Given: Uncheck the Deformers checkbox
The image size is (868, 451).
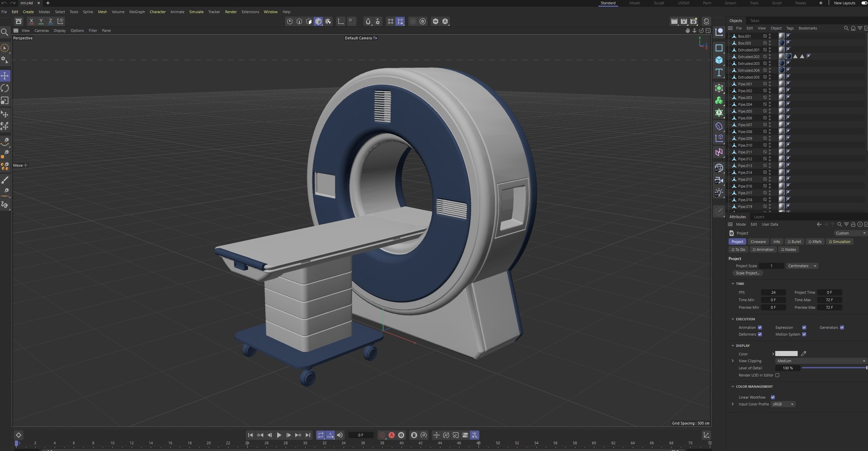Looking at the screenshot, I should point(760,334).
